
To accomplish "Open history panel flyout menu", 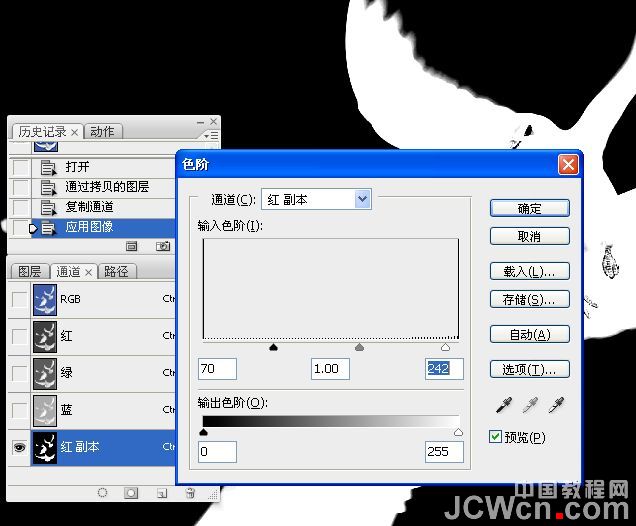I will coord(211,135).
